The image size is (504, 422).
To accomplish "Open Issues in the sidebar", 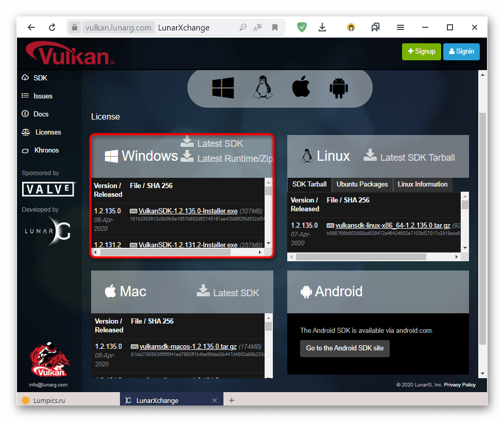I will pyautogui.click(x=37, y=96).
